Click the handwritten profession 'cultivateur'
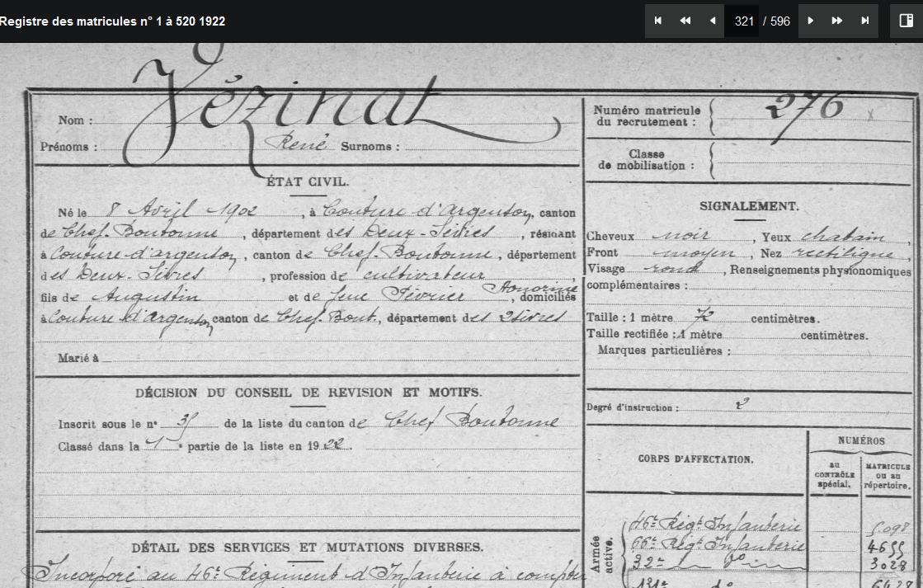The height and width of the screenshot is (588, 923). (422, 274)
